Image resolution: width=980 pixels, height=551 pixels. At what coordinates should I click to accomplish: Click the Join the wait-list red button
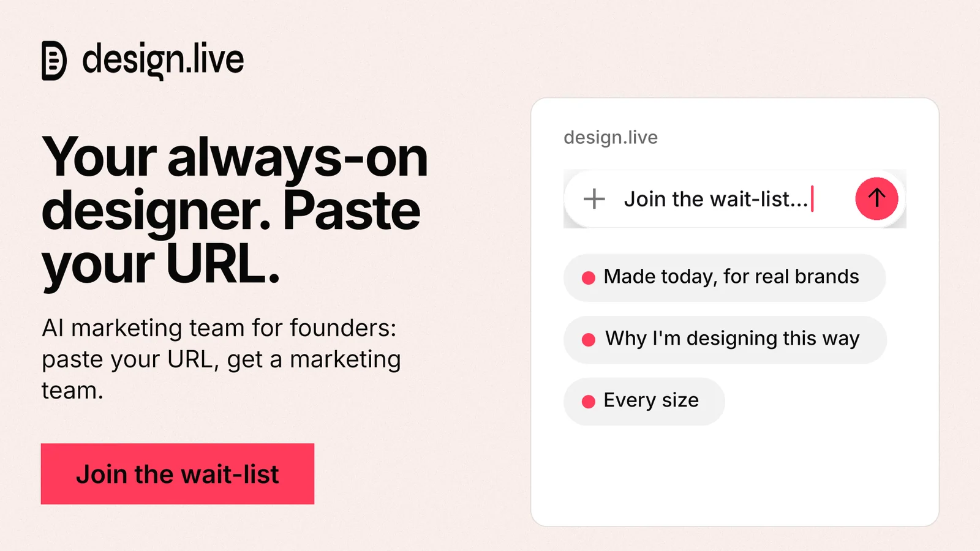pos(178,474)
